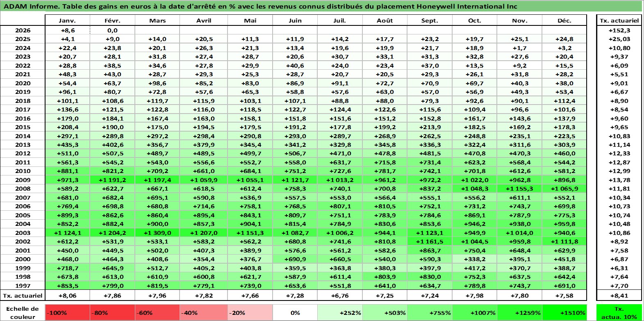Select the '+971,3' cell for January 2009
This screenshot has height=321, width=644.
67,180
